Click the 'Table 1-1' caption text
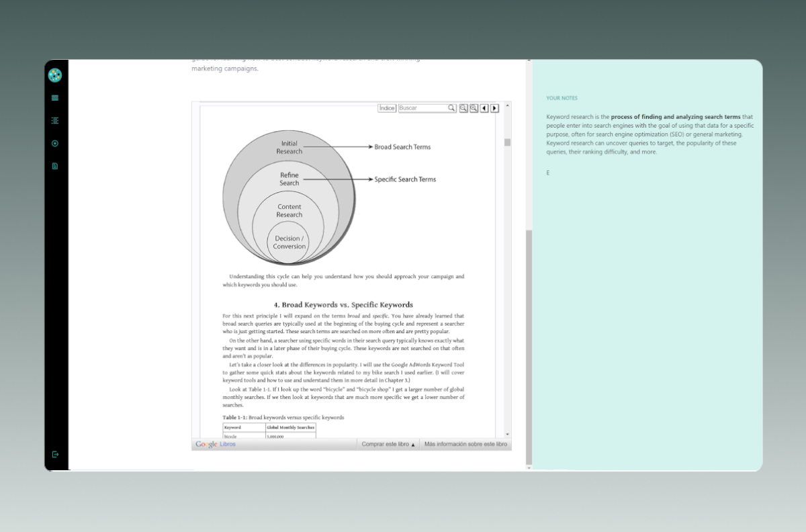This screenshot has width=806, height=532. [x=283, y=417]
